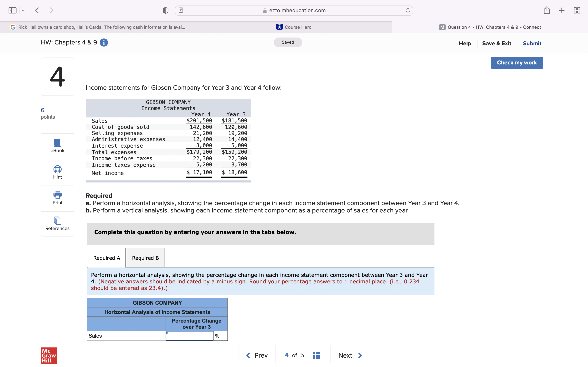
Task: Switch to the Course Hero browser tab
Action: (x=294, y=27)
